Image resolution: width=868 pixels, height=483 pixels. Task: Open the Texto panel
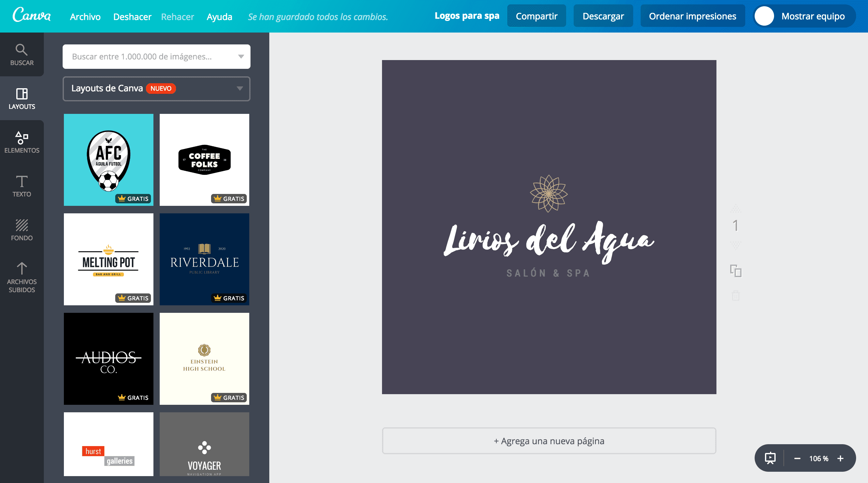coord(22,186)
